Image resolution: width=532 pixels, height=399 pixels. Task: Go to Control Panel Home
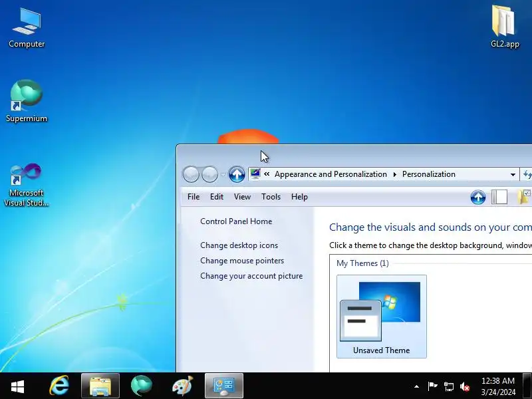click(236, 221)
